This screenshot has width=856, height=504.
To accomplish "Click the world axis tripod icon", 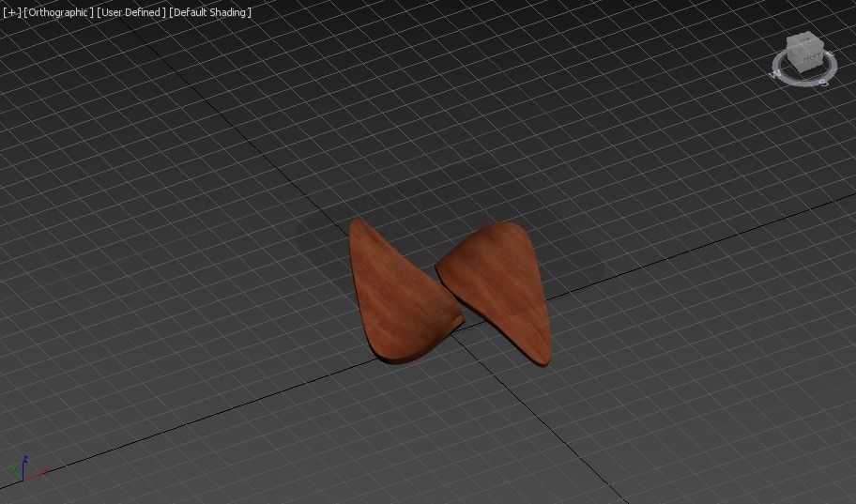I will [27, 469].
